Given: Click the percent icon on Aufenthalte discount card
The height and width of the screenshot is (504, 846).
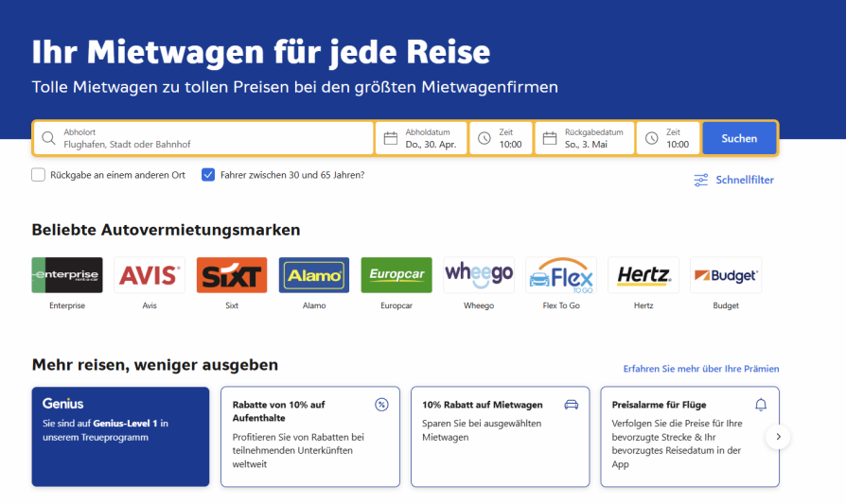Looking at the screenshot, I should click(381, 405).
